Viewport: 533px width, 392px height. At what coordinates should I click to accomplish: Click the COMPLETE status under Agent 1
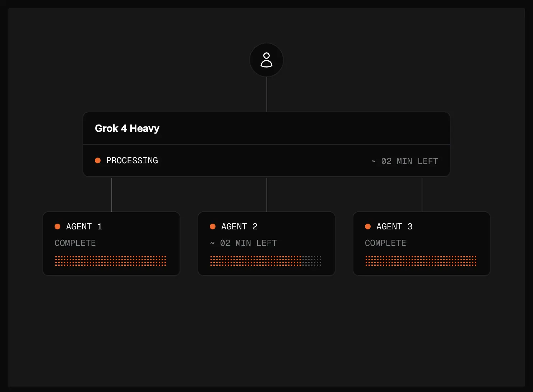pyautogui.click(x=75, y=243)
